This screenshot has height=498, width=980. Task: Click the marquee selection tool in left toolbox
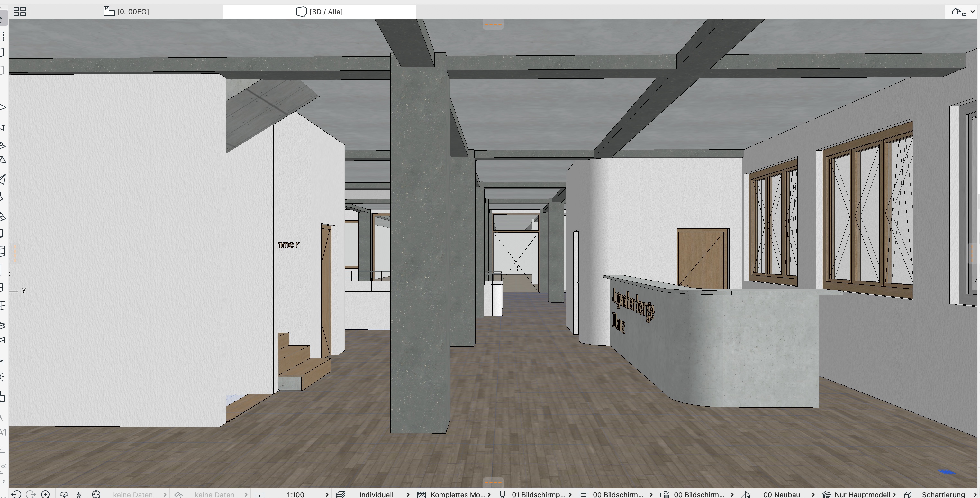click(x=2, y=37)
